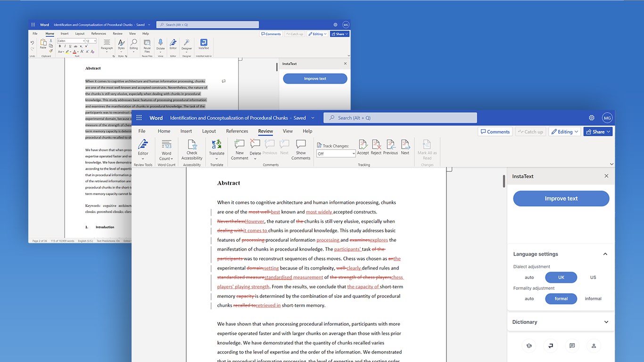Click the Delete comment icon
This screenshot has height=362, width=644.
tap(255, 144)
